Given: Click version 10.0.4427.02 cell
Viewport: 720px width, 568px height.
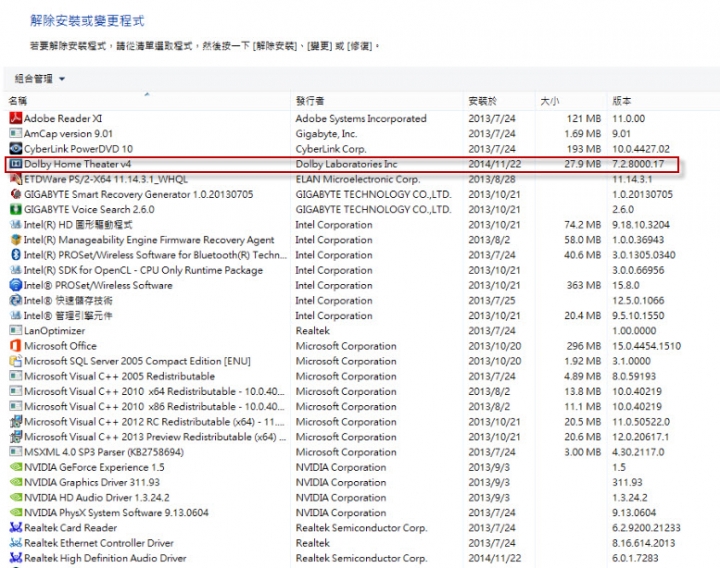Looking at the screenshot, I should click(x=641, y=149).
